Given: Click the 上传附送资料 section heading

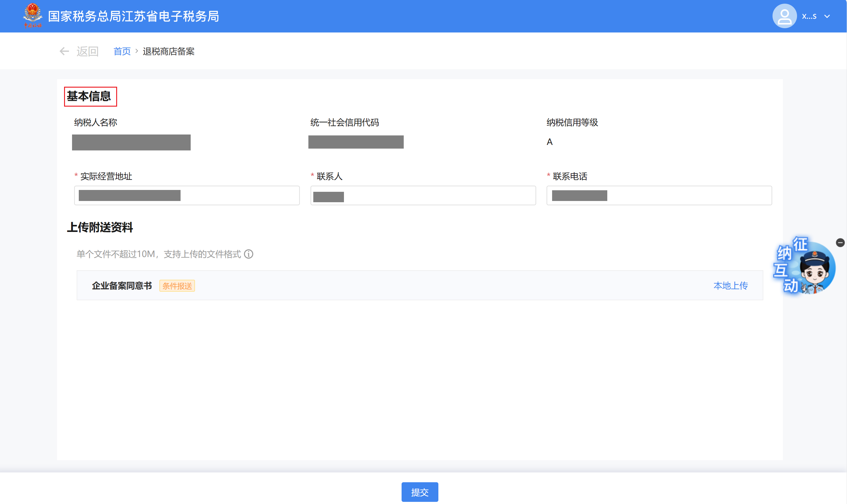Looking at the screenshot, I should [x=100, y=227].
